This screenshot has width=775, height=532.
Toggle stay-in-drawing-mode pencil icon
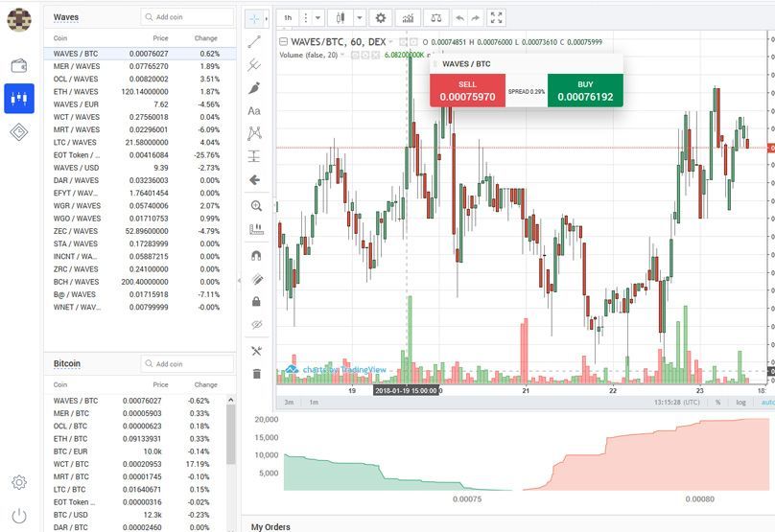tap(256, 279)
